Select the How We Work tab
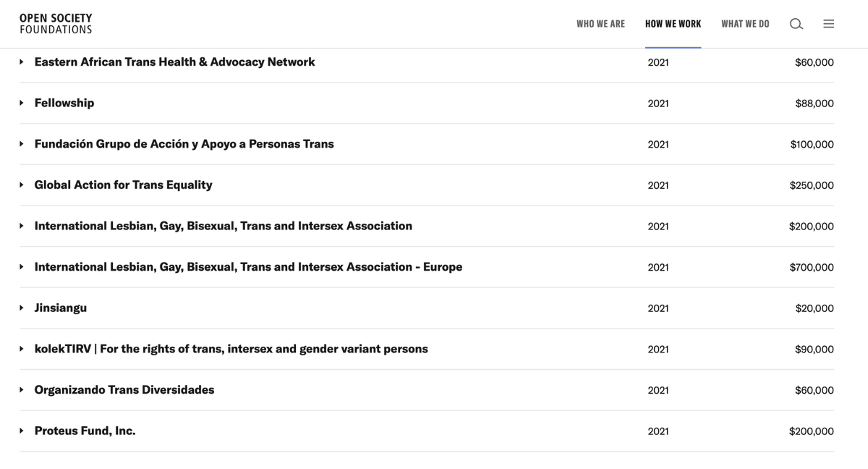The width and height of the screenshot is (868, 469). (x=673, y=24)
